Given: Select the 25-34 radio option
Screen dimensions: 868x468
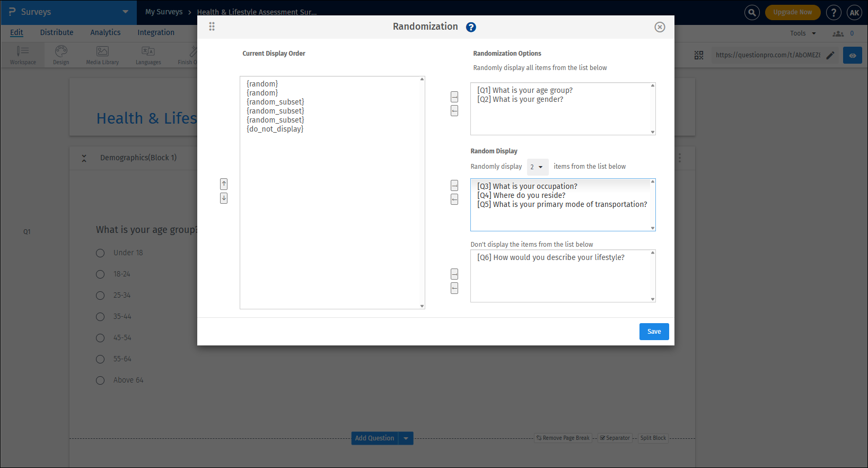Looking at the screenshot, I should click(x=100, y=296).
